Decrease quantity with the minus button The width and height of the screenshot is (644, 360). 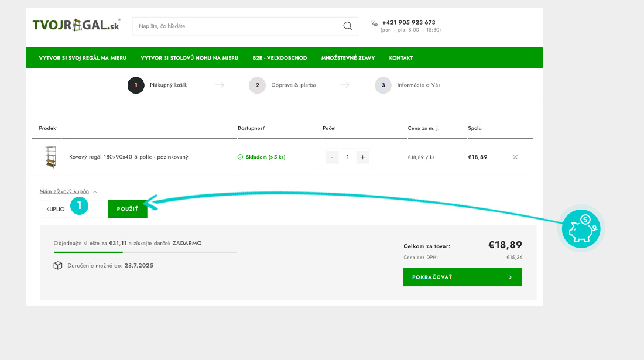click(x=333, y=157)
